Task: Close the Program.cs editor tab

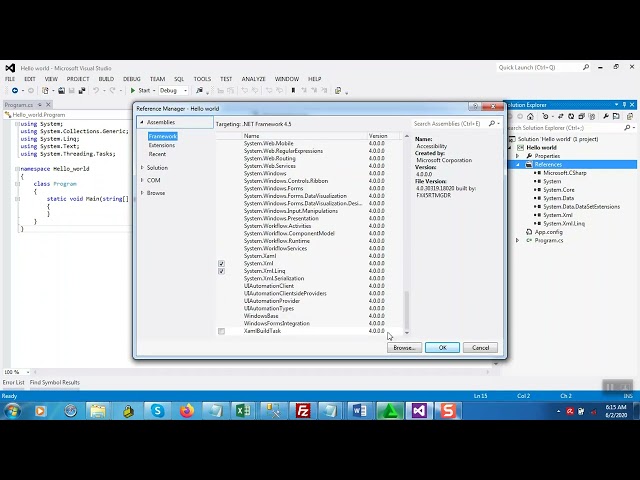Action: [48, 105]
